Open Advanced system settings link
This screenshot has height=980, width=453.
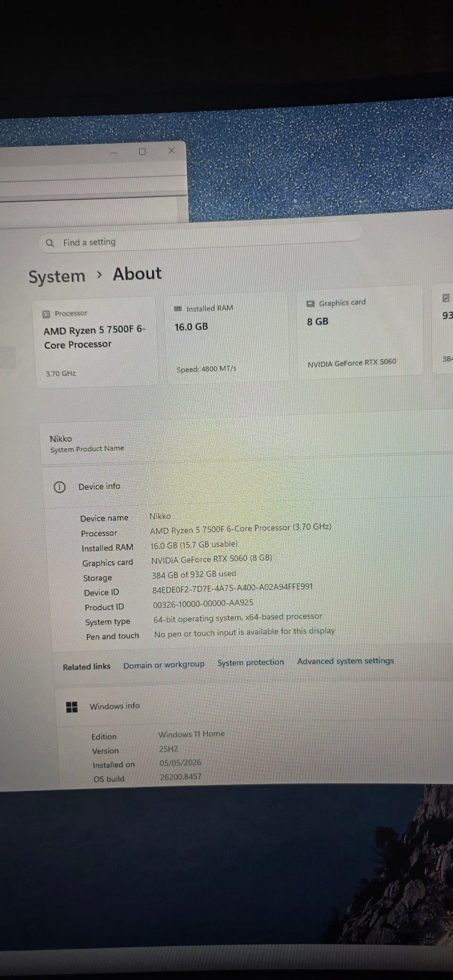pyautogui.click(x=345, y=661)
